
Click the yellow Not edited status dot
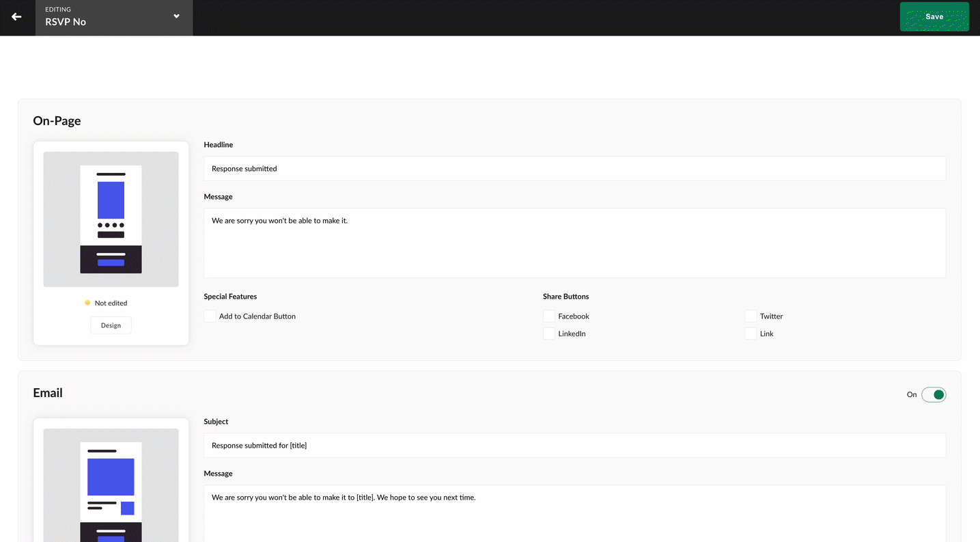(x=87, y=303)
